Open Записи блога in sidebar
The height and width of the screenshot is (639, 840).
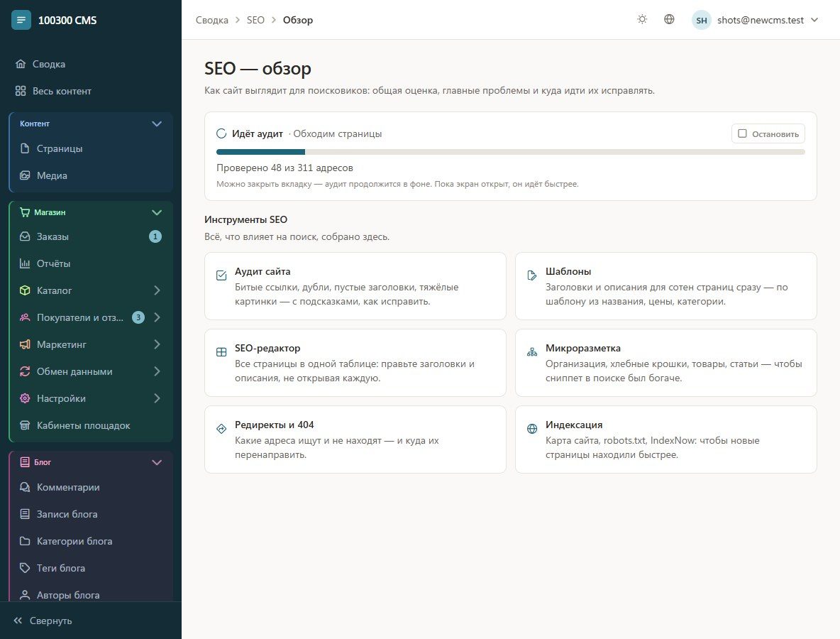coord(91,514)
